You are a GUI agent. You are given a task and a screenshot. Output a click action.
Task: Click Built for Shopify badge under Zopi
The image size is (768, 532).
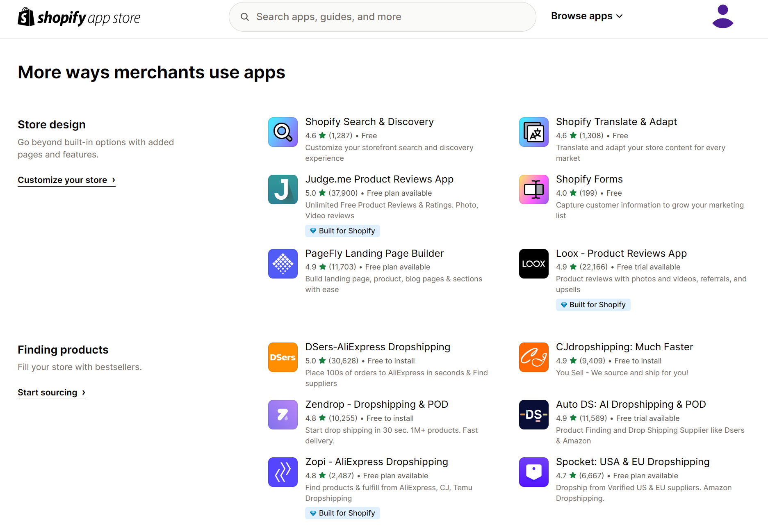click(342, 513)
